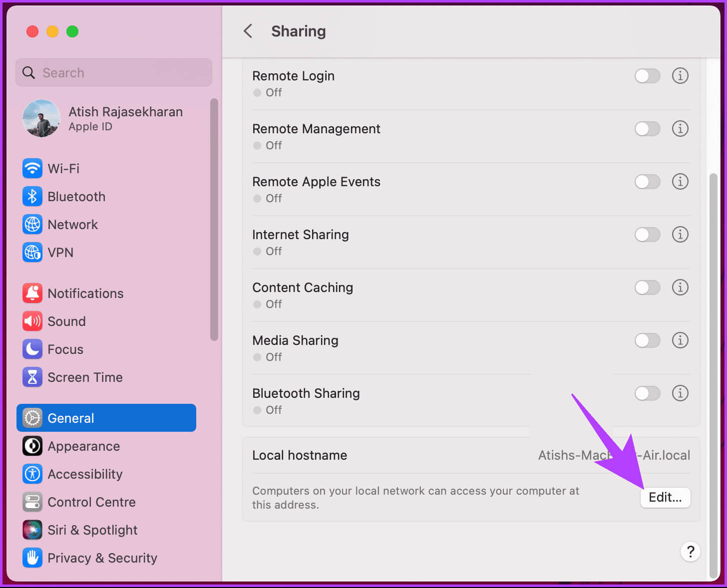Select Screen Time hourglass icon
Screen dimensions: 727x588
coord(32,377)
